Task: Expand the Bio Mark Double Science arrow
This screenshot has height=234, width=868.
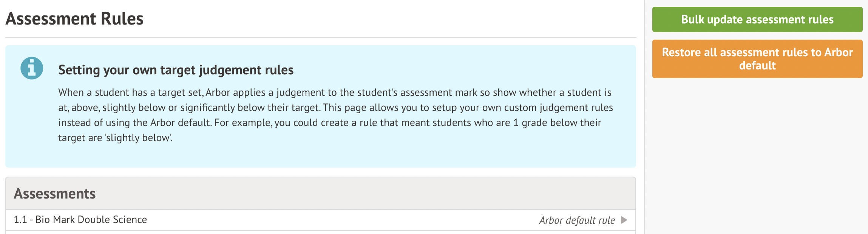Action: tap(624, 220)
